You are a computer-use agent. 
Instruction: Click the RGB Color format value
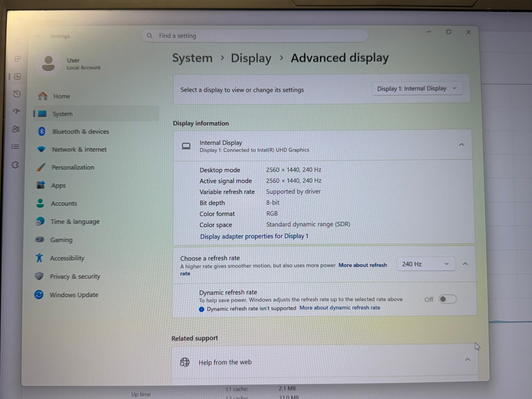[x=272, y=213]
